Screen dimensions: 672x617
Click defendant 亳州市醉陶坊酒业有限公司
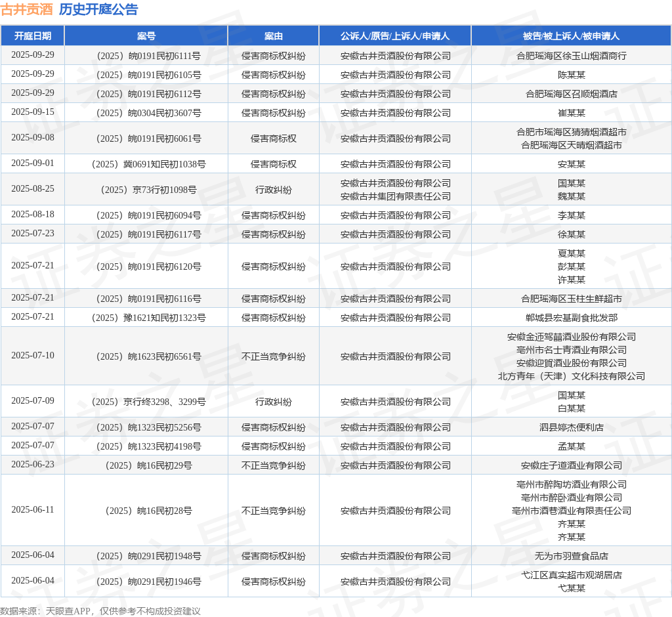coord(572,484)
